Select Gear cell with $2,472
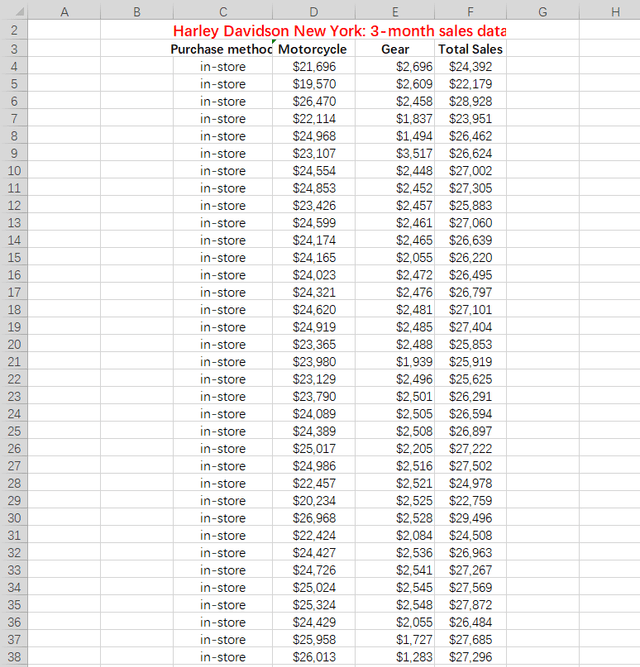The height and width of the screenshot is (667, 640). 395,275
